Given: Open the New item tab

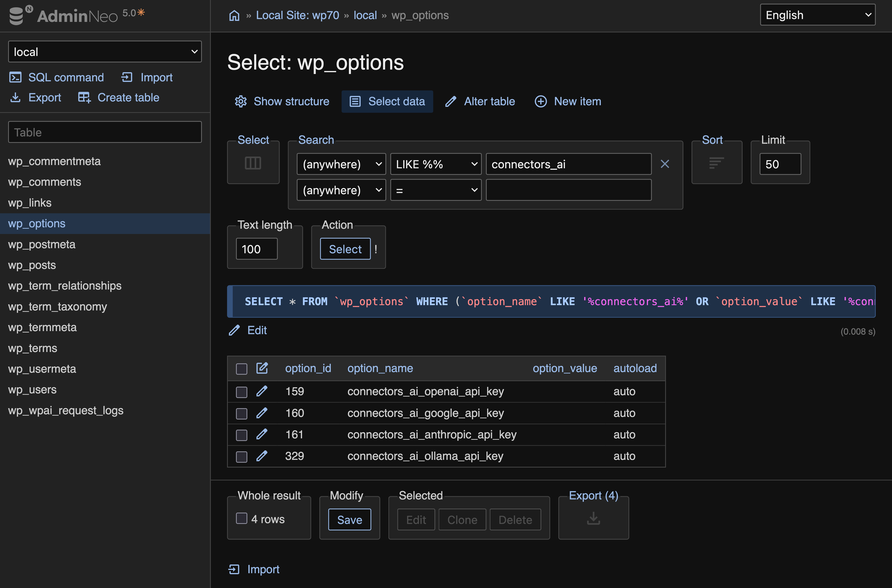Looking at the screenshot, I should tap(568, 102).
